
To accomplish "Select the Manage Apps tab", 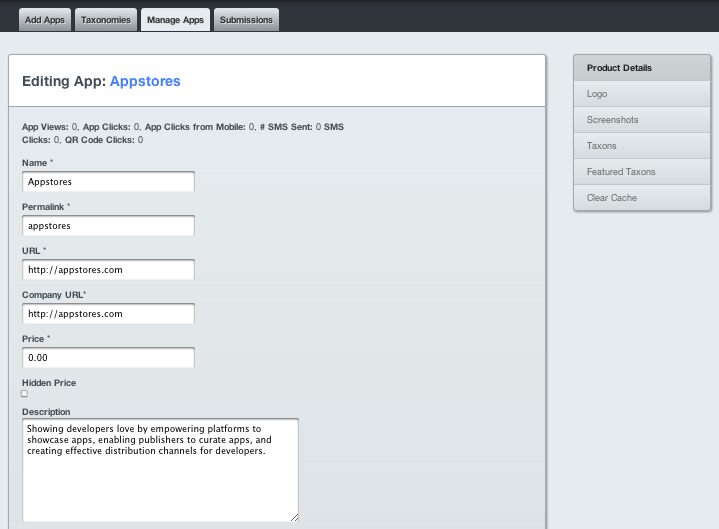I will tap(175, 20).
